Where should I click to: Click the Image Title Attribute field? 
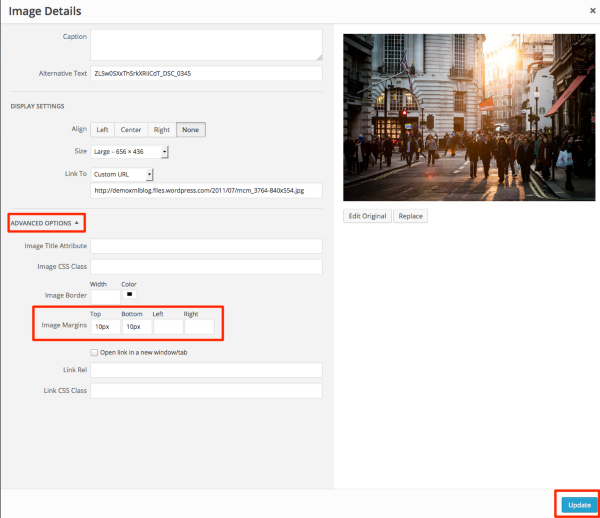tap(206, 246)
